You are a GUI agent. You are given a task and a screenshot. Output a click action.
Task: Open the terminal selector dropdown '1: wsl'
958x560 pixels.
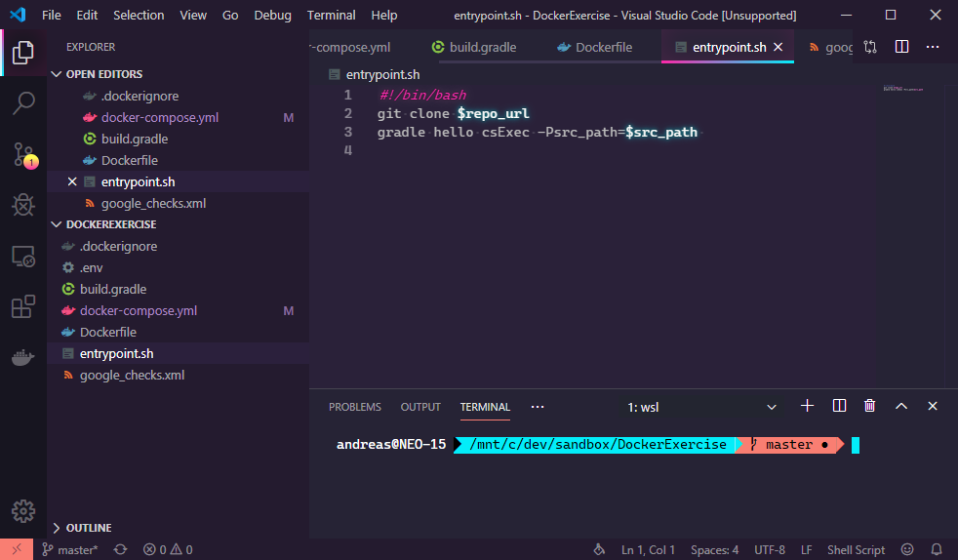point(701,408)
